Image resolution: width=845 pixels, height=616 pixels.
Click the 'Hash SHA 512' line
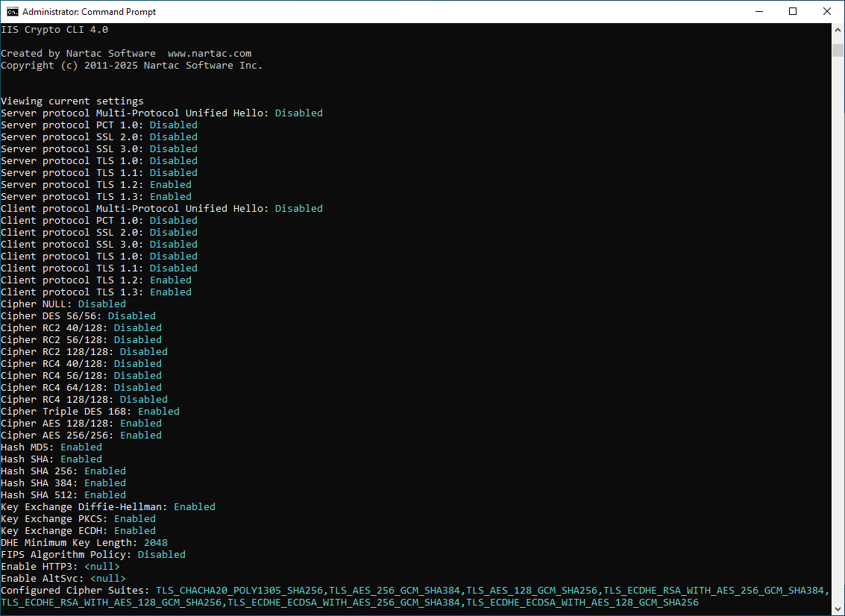[63, 494]
